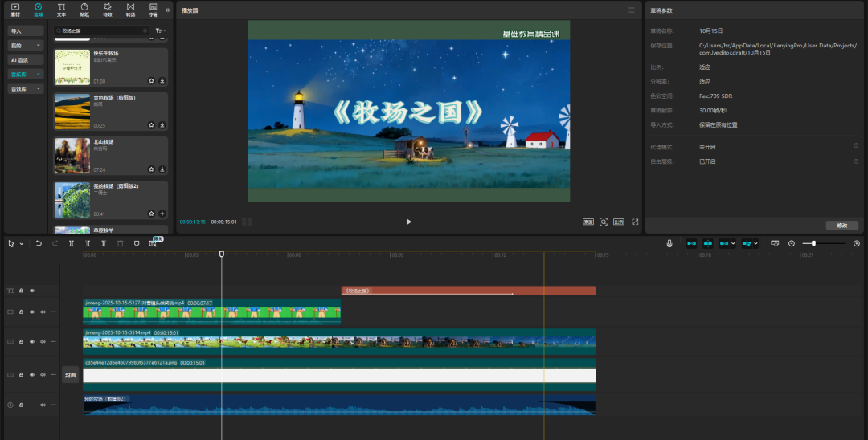Switch to the 转场 (Transitions) tab
The height and width of the screenshot is (440, 868).
(x=130, y=10)
